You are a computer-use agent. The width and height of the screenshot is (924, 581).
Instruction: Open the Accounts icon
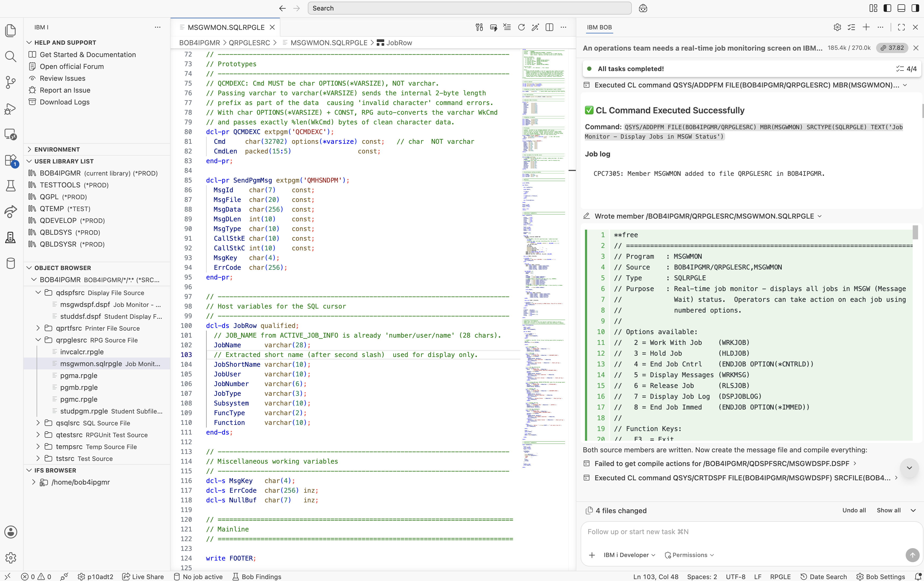pos(11,532)
